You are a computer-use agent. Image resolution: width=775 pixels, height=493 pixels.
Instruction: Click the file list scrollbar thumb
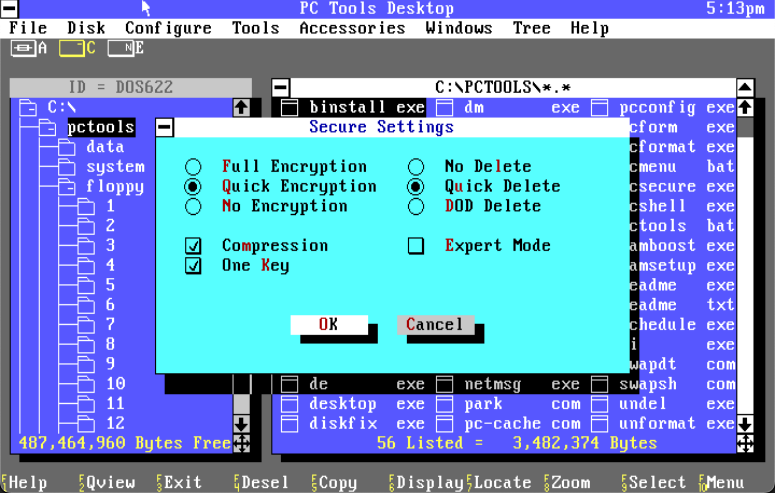745,127
